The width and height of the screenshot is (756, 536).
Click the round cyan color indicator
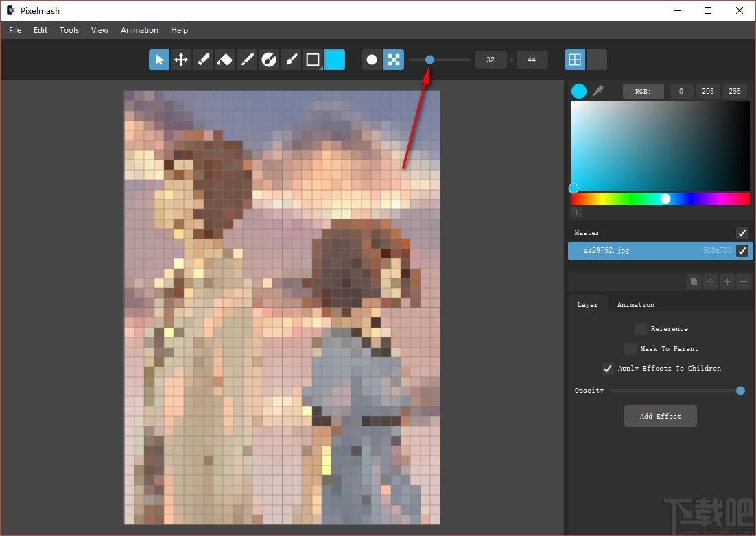point(578,91)
